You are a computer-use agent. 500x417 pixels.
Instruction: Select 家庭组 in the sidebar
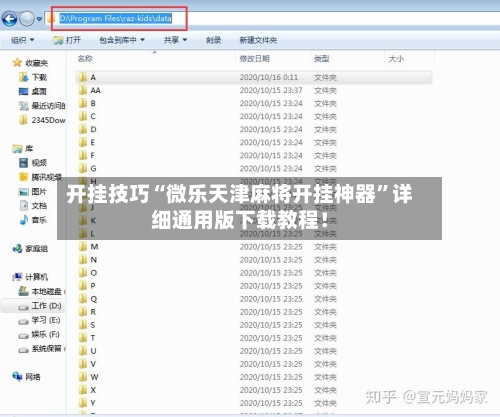30,249
